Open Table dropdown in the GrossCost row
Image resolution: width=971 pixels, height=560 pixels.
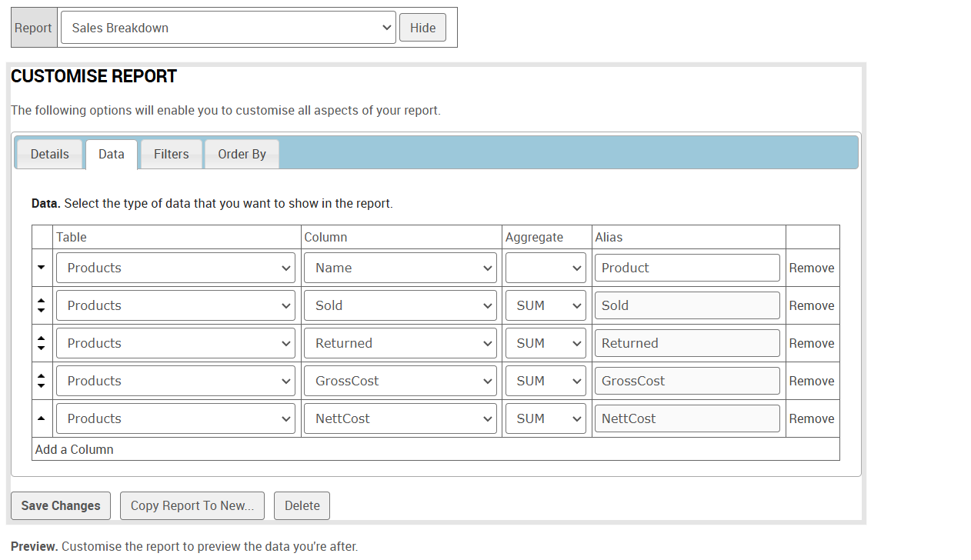(x=175, y=381)
